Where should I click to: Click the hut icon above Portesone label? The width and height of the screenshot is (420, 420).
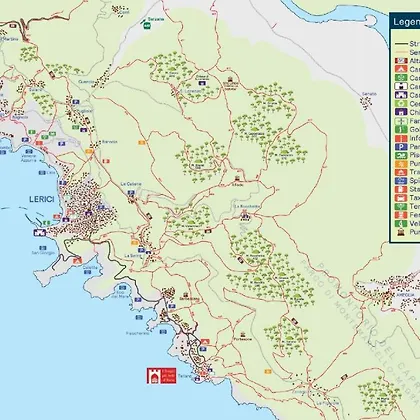[x=243, y=335]
